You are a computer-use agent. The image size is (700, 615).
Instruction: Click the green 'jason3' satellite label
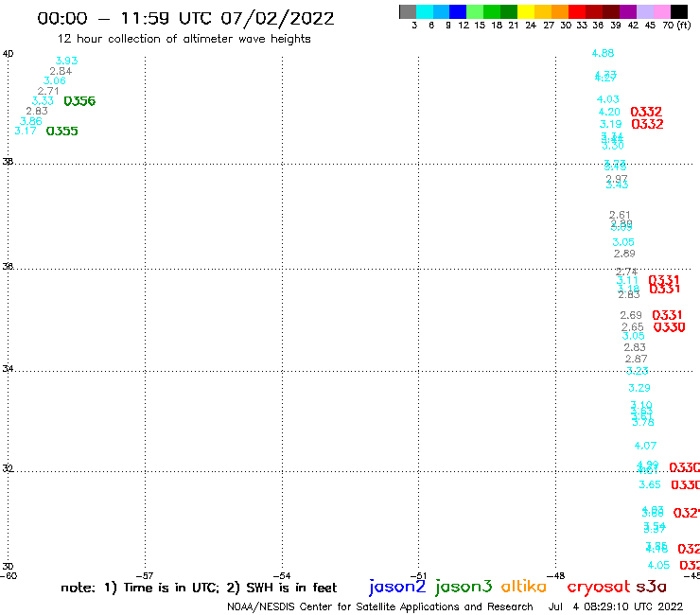click(x=464, y=587)
